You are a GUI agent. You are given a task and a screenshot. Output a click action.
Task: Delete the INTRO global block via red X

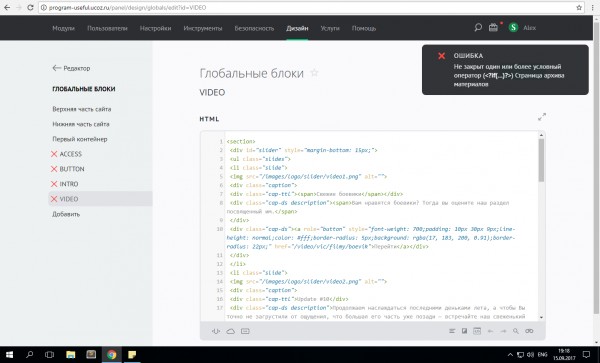pos(54,184)
